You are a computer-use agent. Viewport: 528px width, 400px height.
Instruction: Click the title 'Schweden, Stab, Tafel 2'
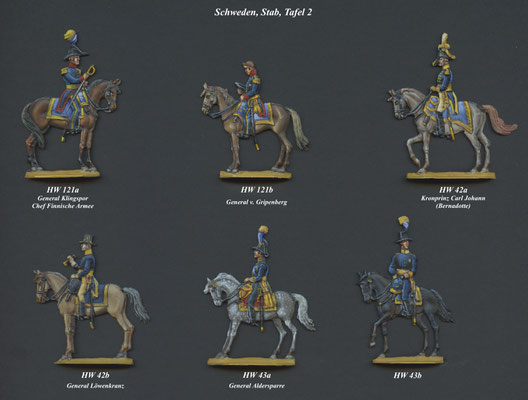coord(263,12)
